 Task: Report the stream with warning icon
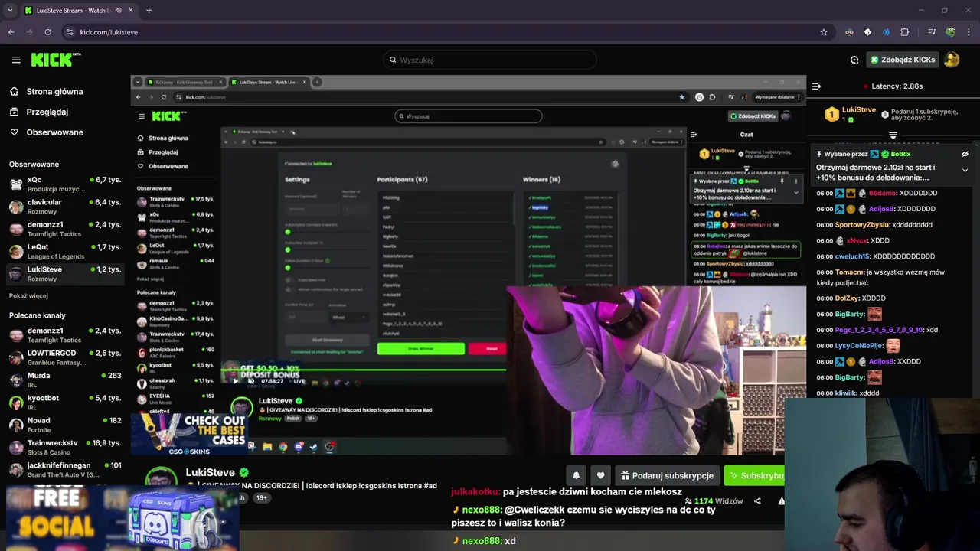pos(781,501)
